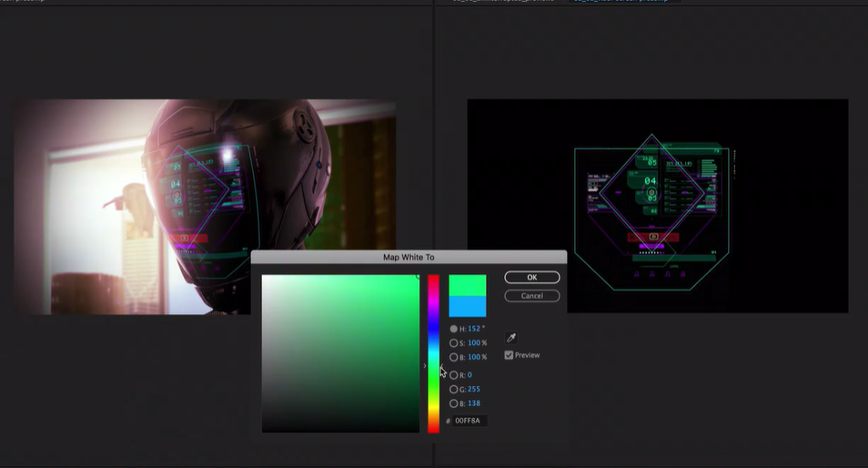Click the helmet composition preview on left

[205, 207]
